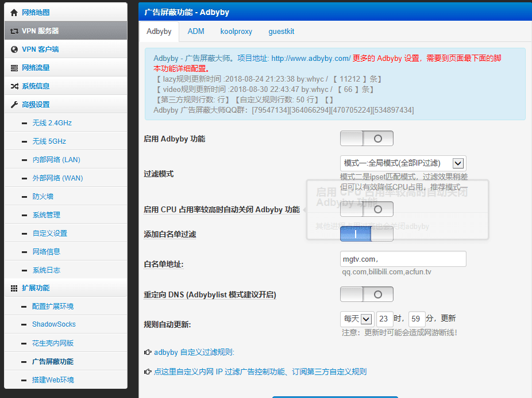Click inside the 白名单地址 input field
Image resolution: width=532 pixels, height=398 pixels.
click(402, 258)
